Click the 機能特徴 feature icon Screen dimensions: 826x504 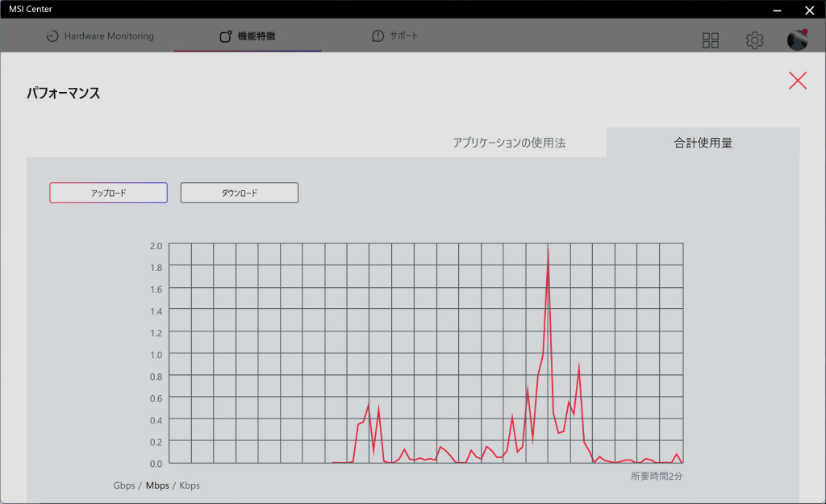tap(226, 36)
